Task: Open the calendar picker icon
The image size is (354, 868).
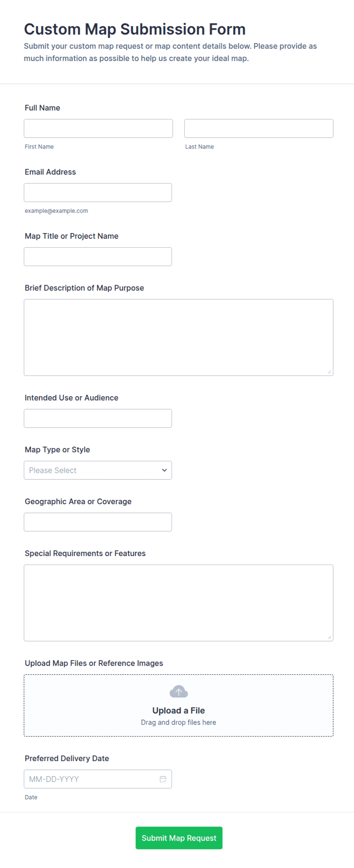Action: [163, 779]
